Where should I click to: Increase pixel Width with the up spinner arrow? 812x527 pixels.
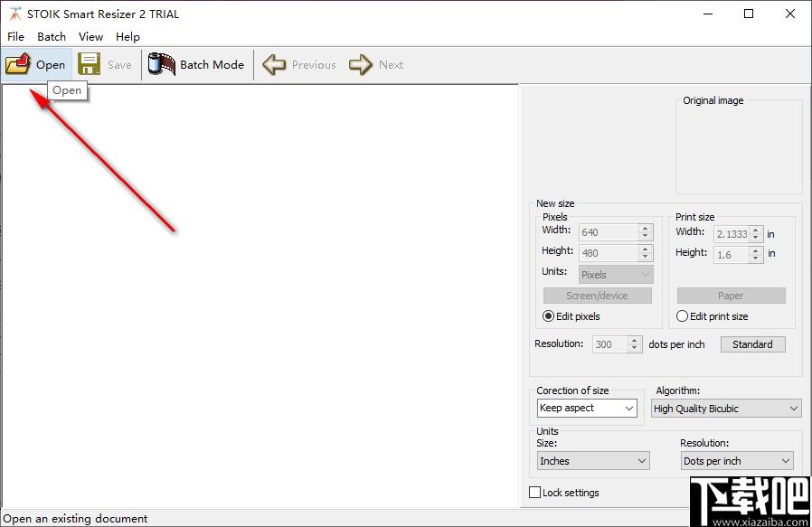pos(645,229)
